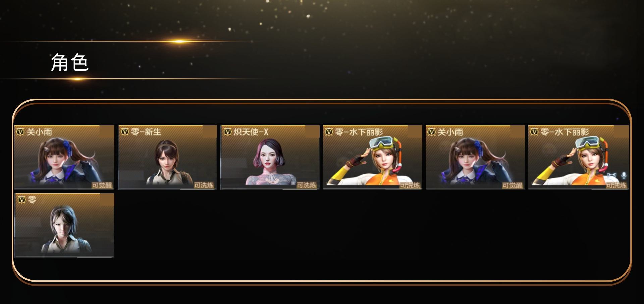
Task: Click the V badge on the second 关小雨 card
Action: (x=432, y=132)
